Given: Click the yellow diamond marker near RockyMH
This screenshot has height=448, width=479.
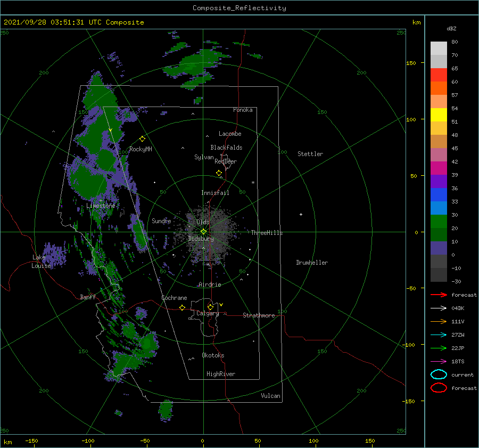Looking at the screenshot, I should (142, 139).
